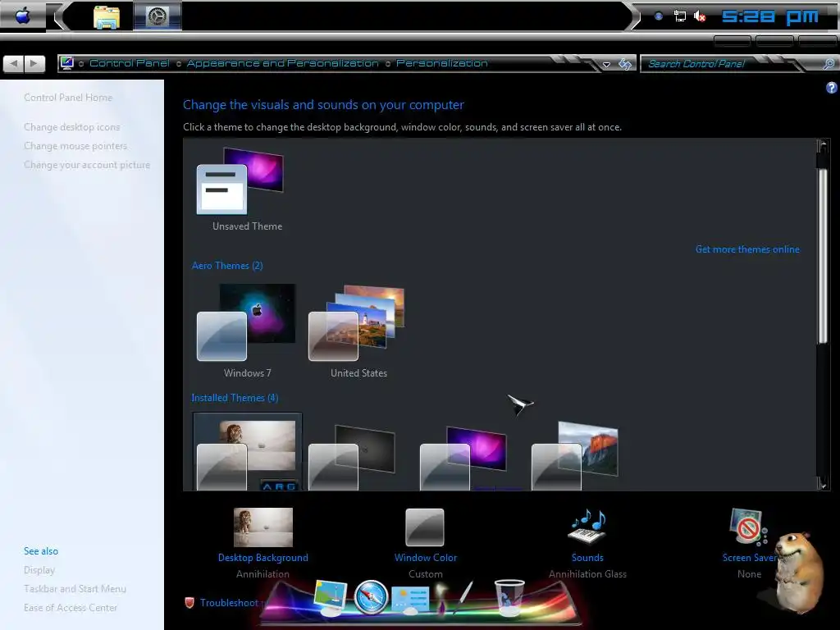Screen dimensions: 840x630
Task: Go back with the left arrow button
Action: pos(13,64)
